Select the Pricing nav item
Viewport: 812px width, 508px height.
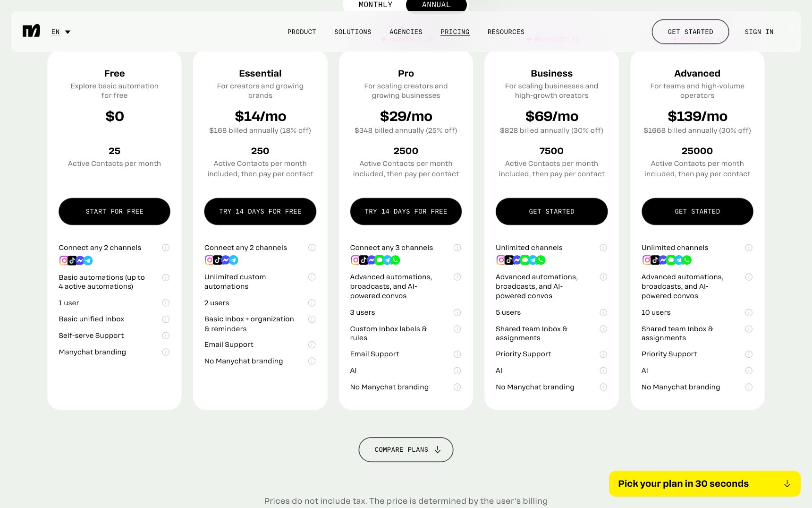click(455, 32)
